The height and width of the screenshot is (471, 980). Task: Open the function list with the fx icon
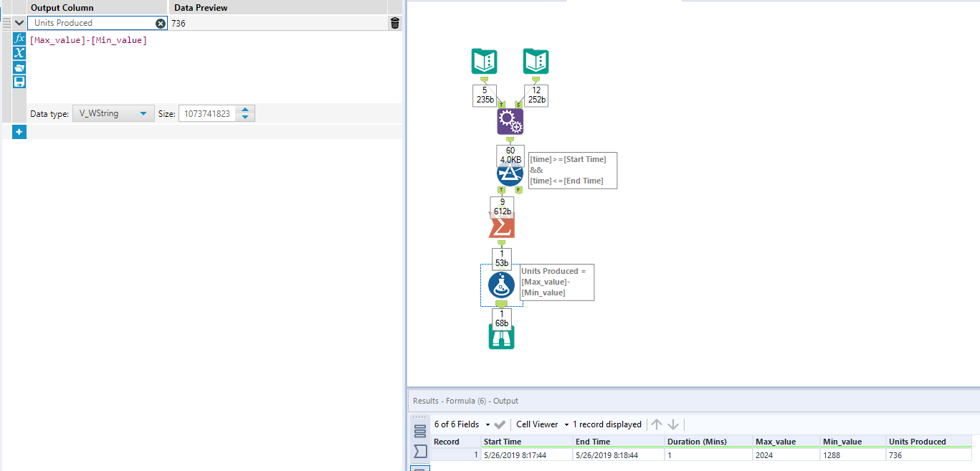click(19, 38)
